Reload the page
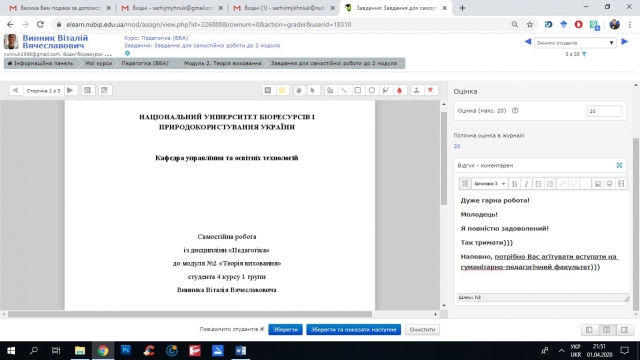This screenshot has width=640, height=360. (x=40, y=24)
